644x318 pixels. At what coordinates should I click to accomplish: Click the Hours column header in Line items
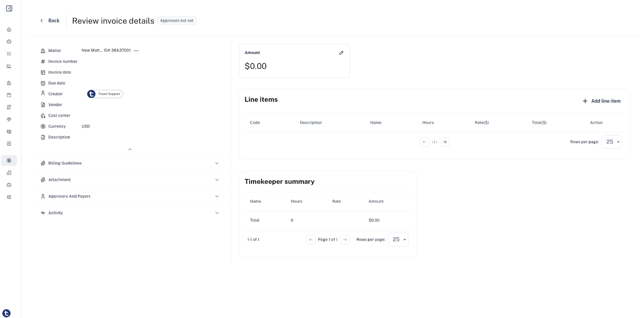pos(428,123)
